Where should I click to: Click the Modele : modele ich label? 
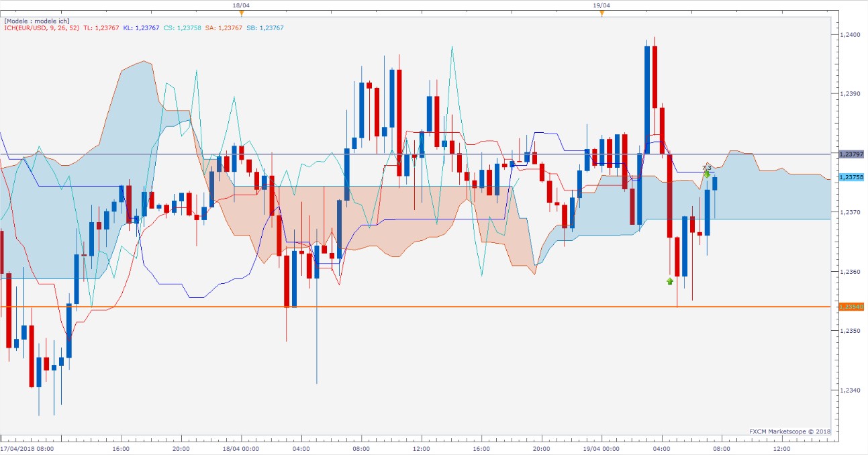pyautogui.click(x=36, y=21)
